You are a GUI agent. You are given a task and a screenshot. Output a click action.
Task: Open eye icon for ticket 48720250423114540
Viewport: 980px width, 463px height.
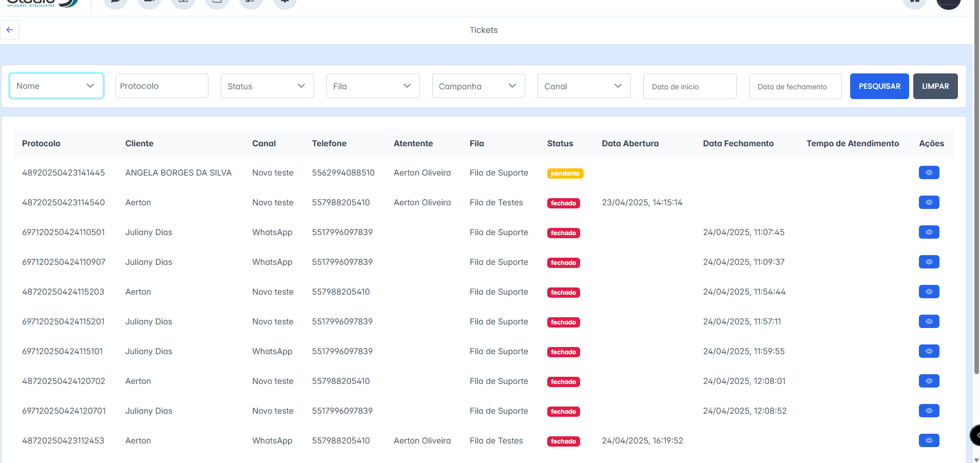coord(929,202)
